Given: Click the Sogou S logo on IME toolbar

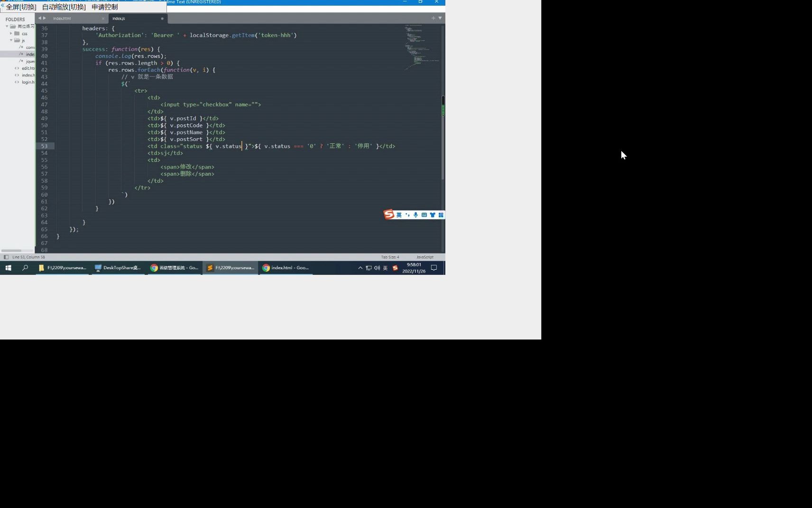Looking at the screenshot, I should 389,215.
